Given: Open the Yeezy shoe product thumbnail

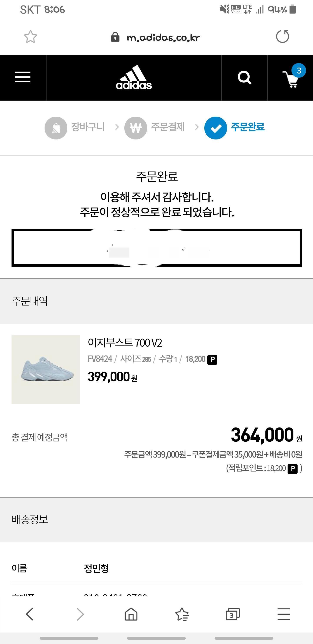Looking at the screenshot, I should point(46,369).
